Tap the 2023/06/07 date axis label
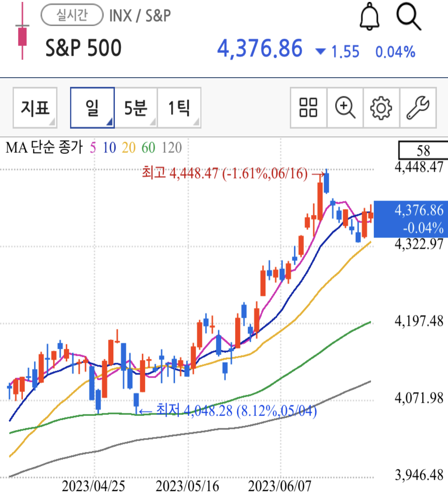 coord(280,486)
